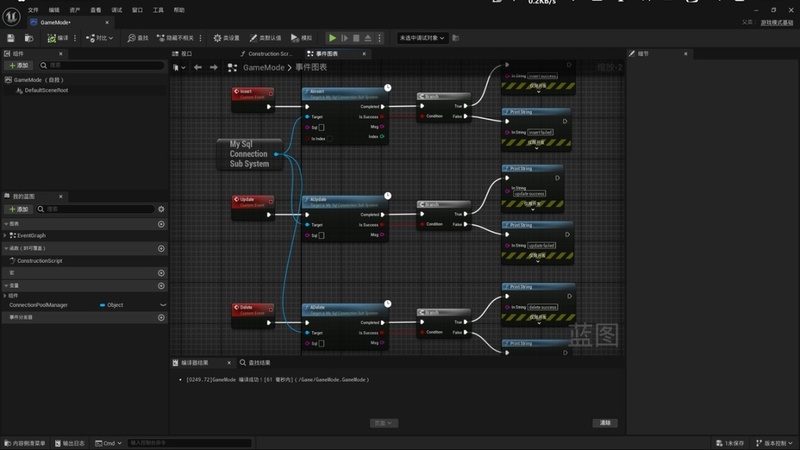This screenshot has width=800, height=450.
Task: Click add-variable plus icon in variables row
Action: 161,286
